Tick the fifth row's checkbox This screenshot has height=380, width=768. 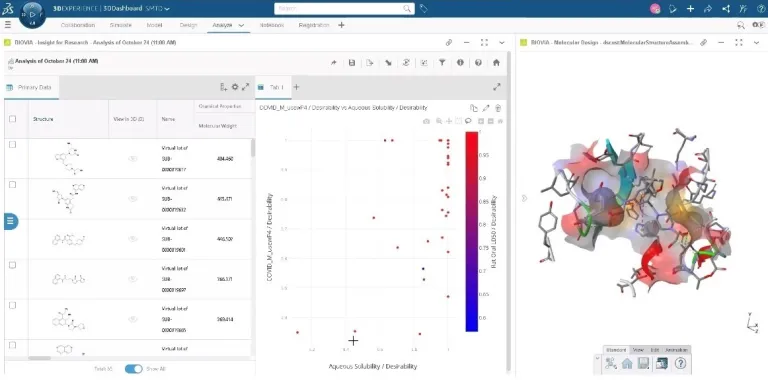coord(13,305)
